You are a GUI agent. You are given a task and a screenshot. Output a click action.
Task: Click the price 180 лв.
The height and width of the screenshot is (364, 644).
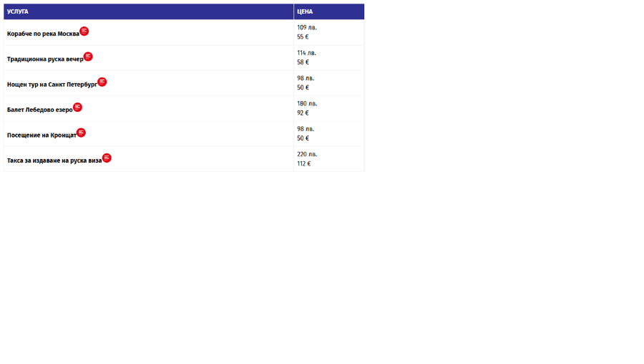(x=307, y=104)
